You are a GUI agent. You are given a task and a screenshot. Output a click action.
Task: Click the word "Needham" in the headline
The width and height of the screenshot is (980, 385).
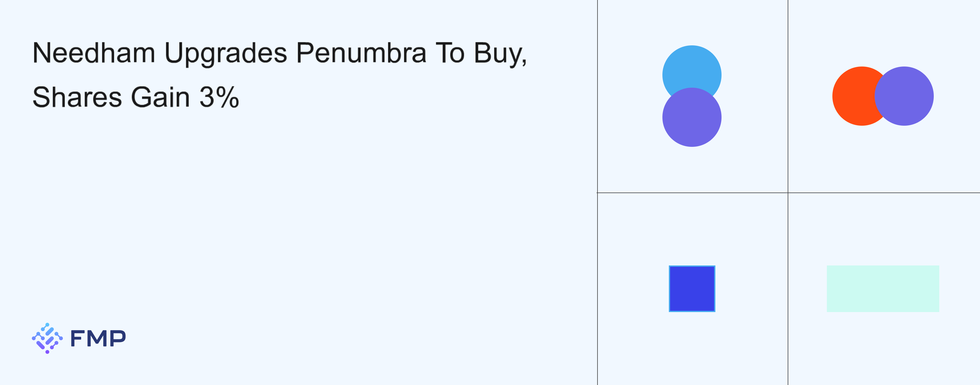tap(94, 53)
